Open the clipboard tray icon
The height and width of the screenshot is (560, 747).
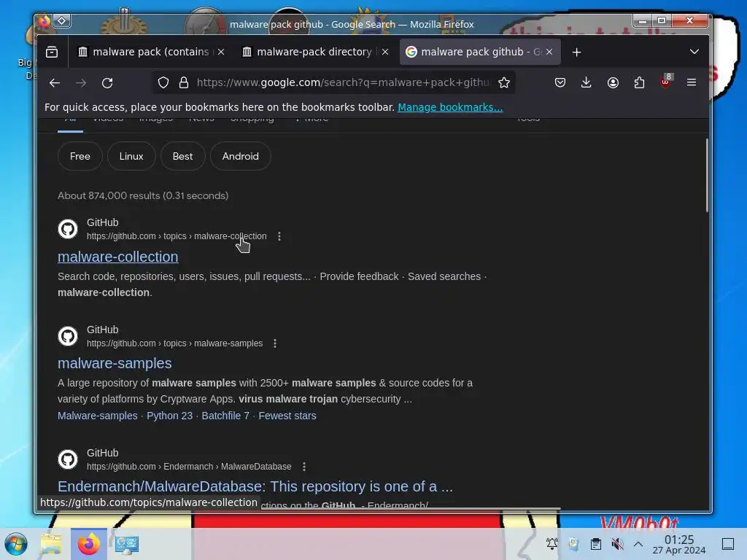click(x=595, y=544)
